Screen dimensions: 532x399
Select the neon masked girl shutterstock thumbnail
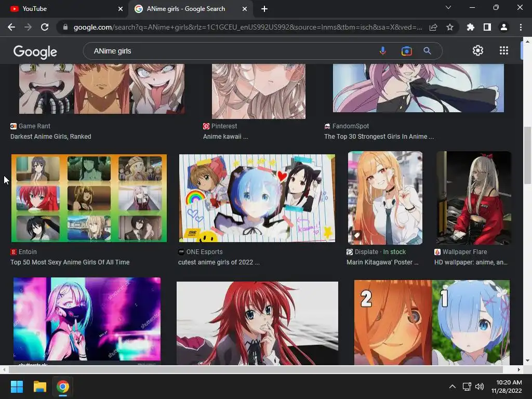[x=87, y=321]
